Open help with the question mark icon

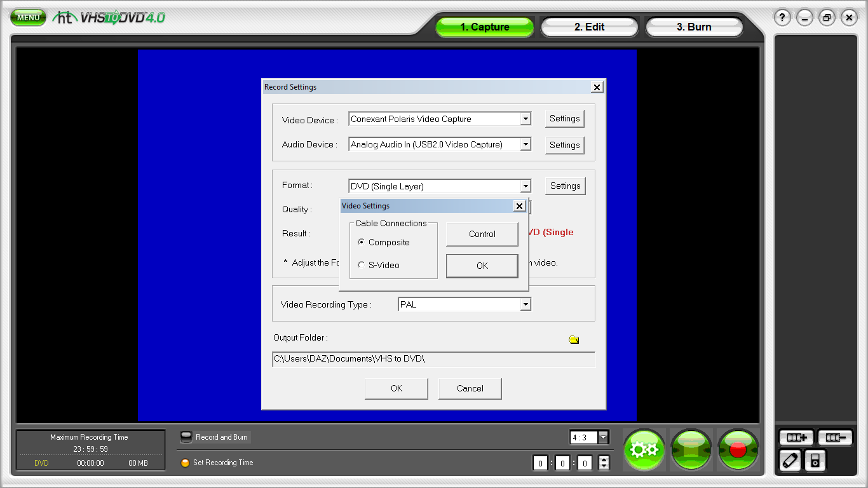click(x=782, y=18)
